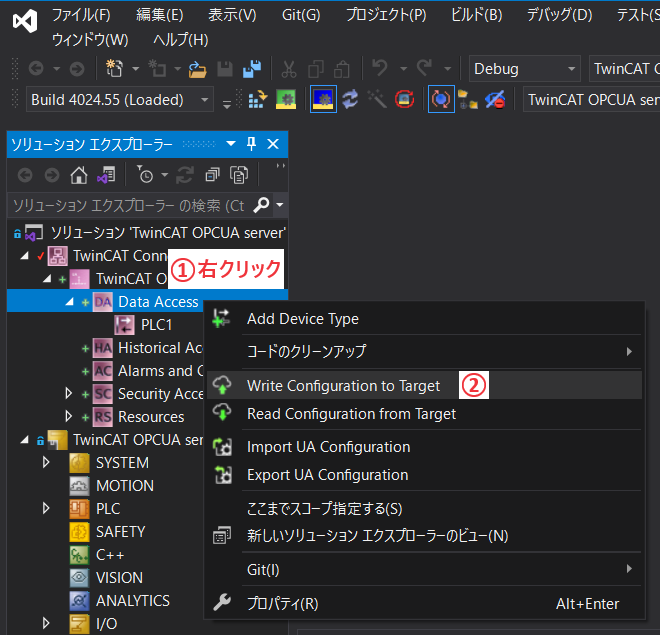The height and width of the screenshot is (635, 660).
Task: Click the redo toolbar icon
Action: pyautogui.click(x=424, y=68)
